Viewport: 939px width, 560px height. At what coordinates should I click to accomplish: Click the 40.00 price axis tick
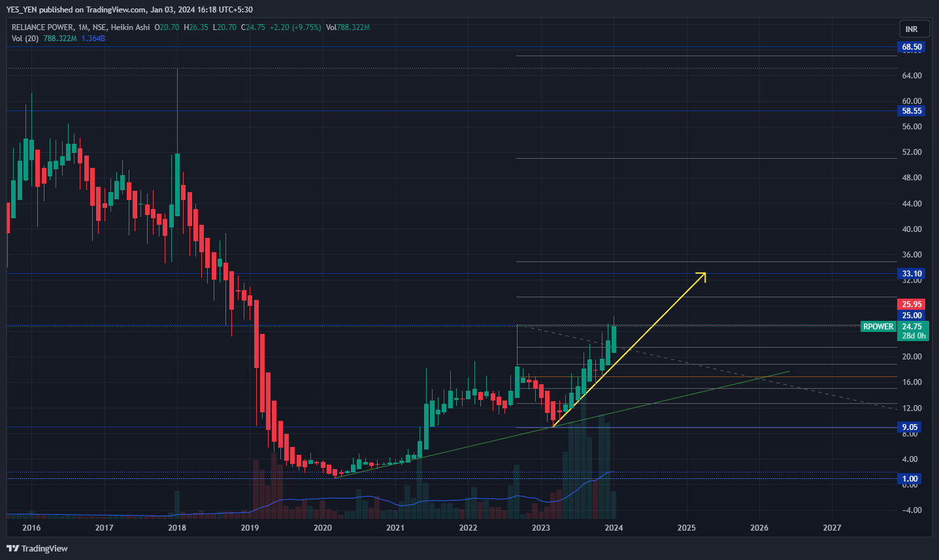(x=912, y=229)
